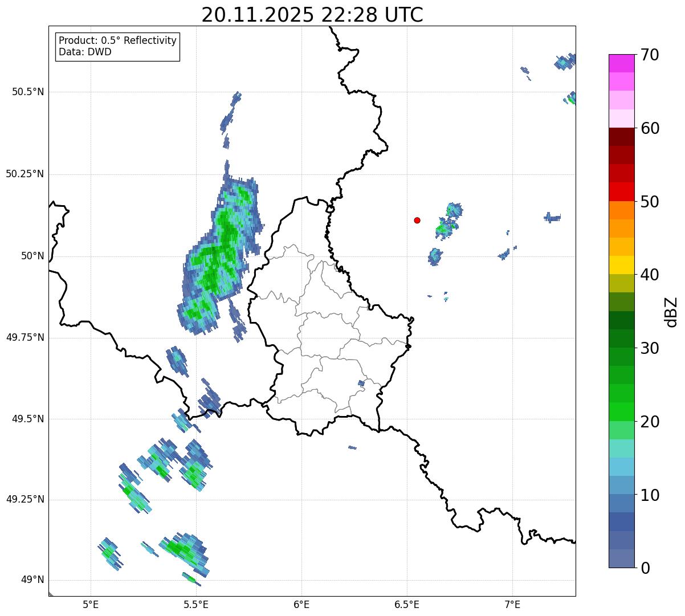
Task: Click the '5°E' longitude label
Action: [91, 604]
